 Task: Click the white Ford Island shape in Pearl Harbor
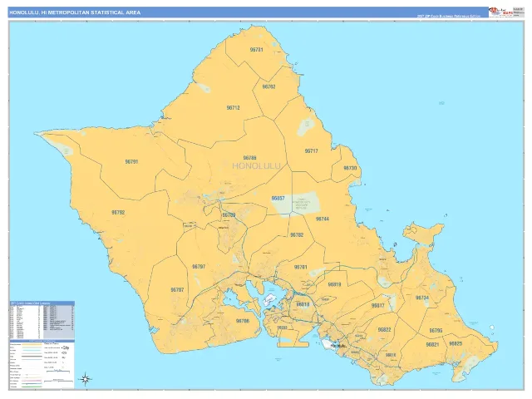tap(268, 299)
